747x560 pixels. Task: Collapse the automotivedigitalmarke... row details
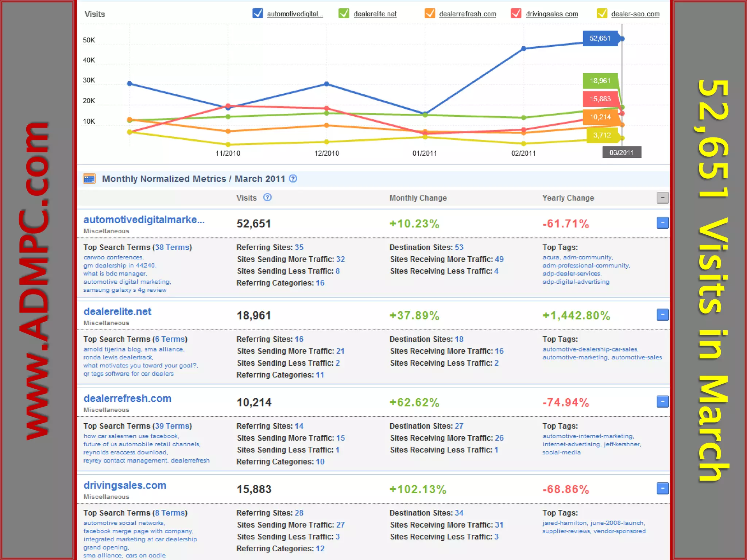click(662, 223)
